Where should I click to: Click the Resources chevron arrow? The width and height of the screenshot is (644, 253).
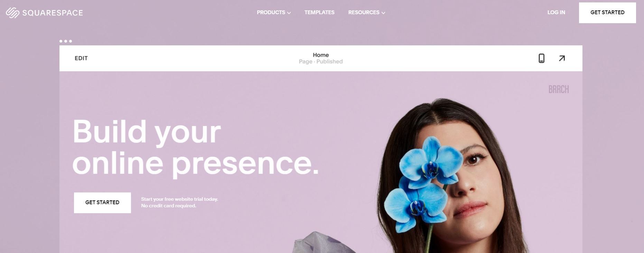pos(383,13)
